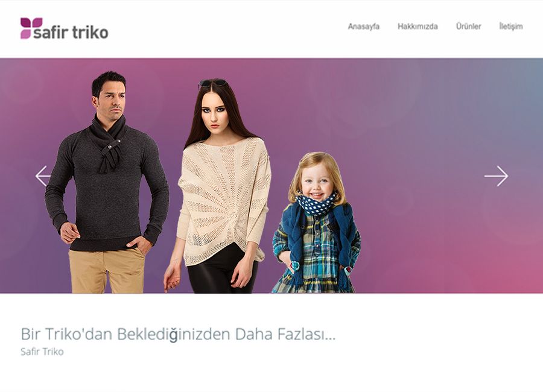Screen dimensions: 543x392
Task: Click the "Safir Triko" subtitle under headline
Action: click(x=42, y=352)
